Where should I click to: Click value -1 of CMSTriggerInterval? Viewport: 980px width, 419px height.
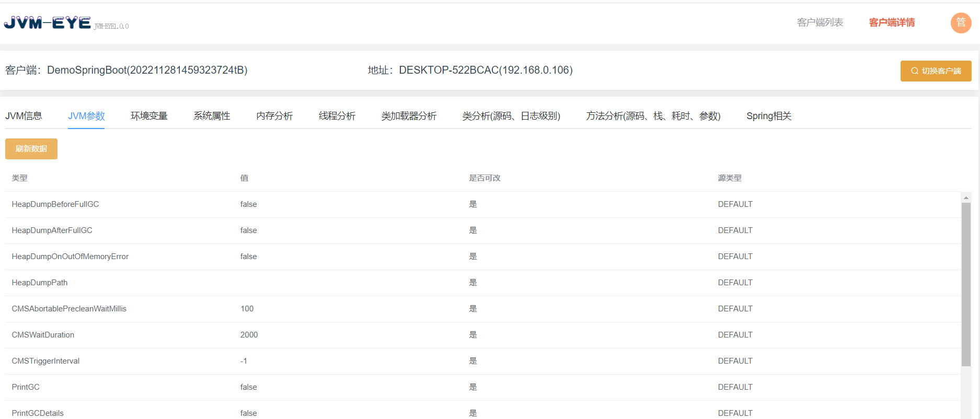[x=244, y=361]
